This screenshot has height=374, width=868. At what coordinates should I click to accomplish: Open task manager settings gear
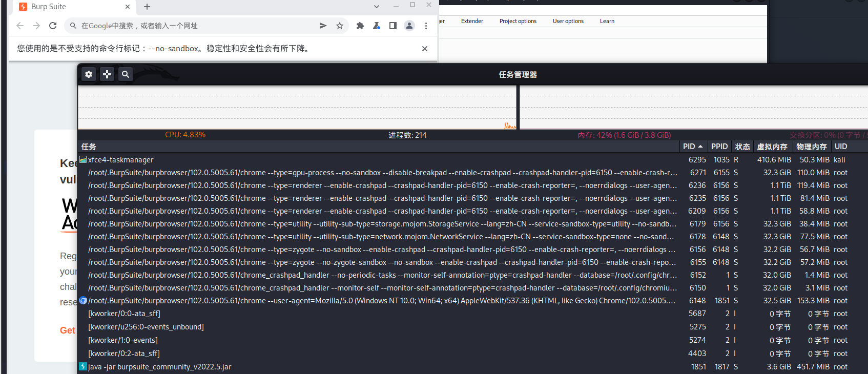89,74
